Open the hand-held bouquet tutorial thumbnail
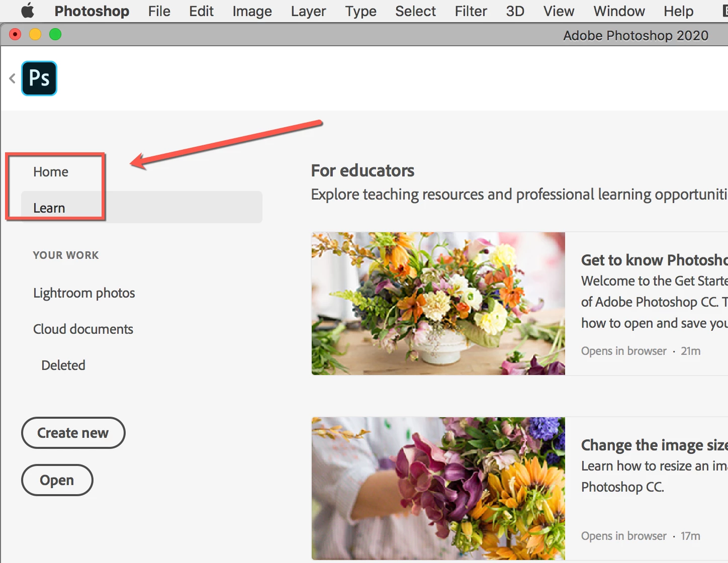This screenshot has width=728, height=563. [438, 489]
